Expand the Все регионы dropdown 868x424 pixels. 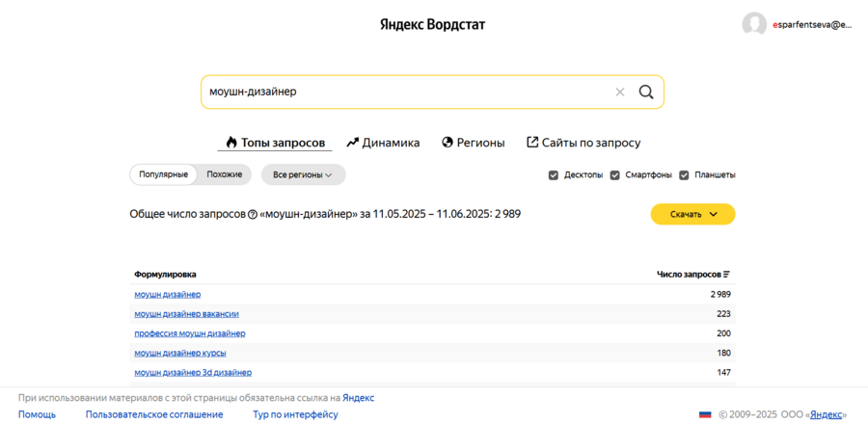click(x=303, y=174)
